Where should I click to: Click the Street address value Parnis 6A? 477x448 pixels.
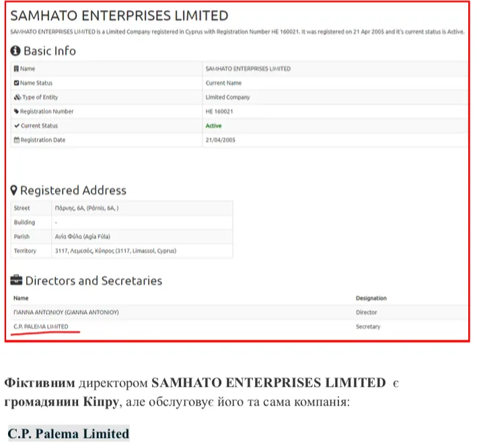(87, 209)
